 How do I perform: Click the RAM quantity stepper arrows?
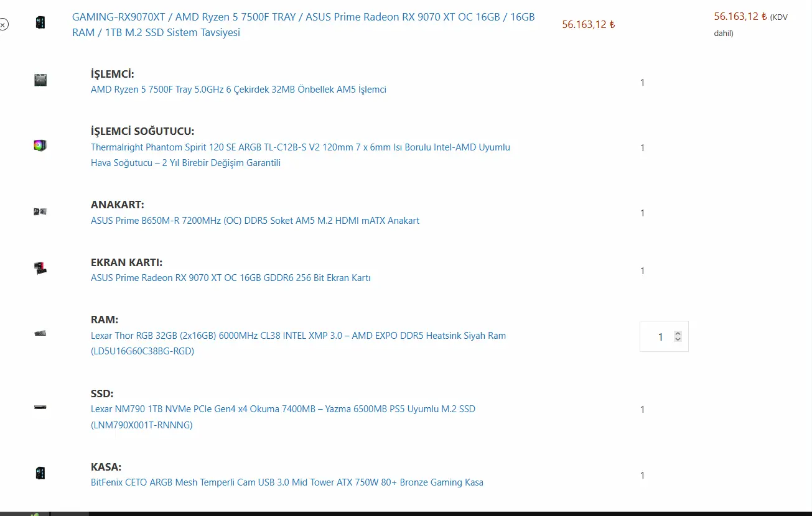click(678, 336)
